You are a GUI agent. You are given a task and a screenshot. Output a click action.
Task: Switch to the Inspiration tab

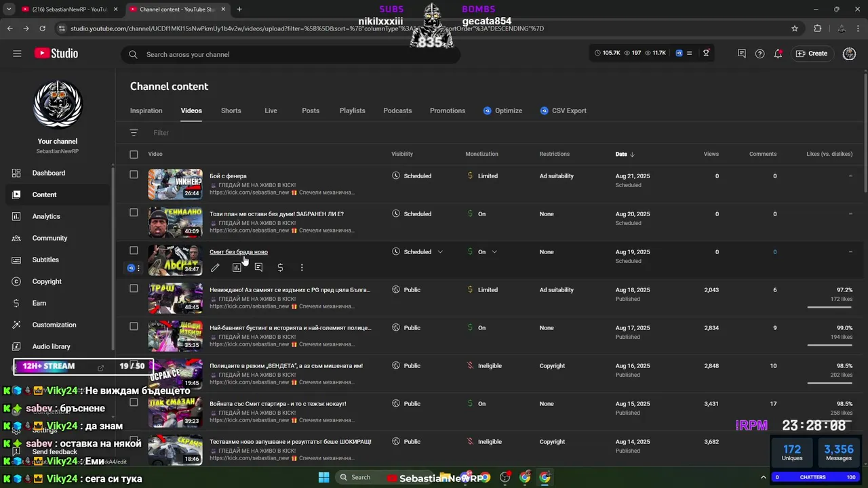(146, 110)
